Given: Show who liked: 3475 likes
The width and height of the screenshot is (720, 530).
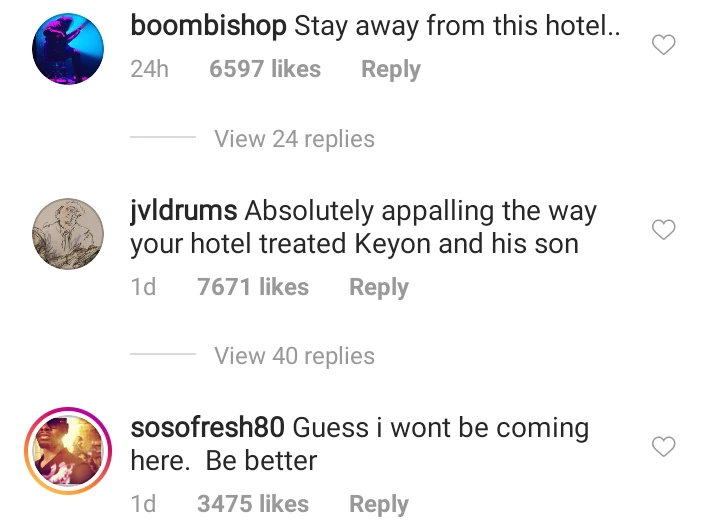Looking at the screenshot, I should click(x=253, y=504).
